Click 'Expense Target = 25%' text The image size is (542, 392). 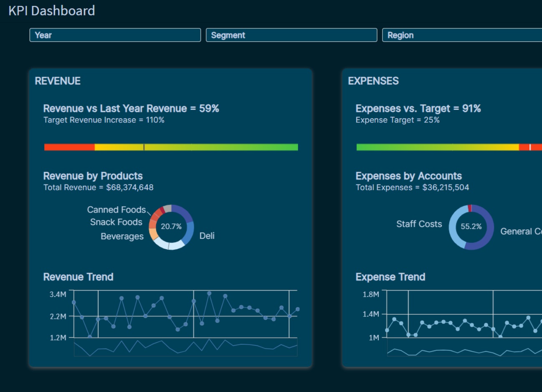(398, 120)
